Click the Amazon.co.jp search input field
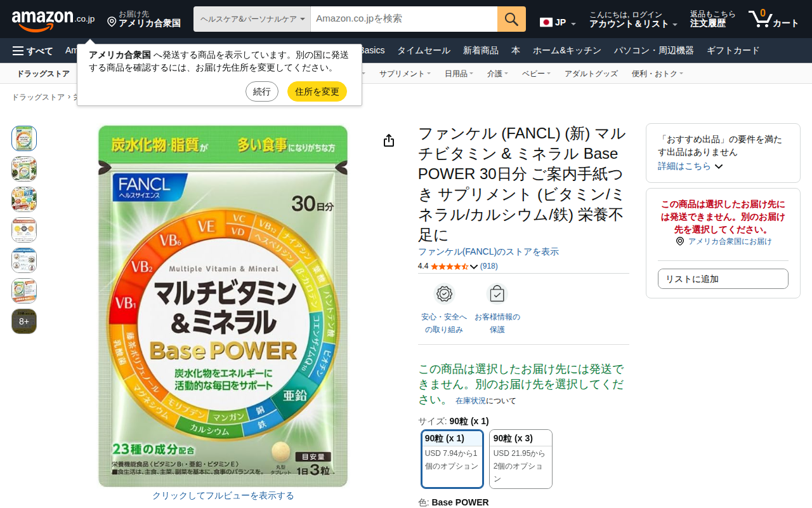 pos(404,19)
